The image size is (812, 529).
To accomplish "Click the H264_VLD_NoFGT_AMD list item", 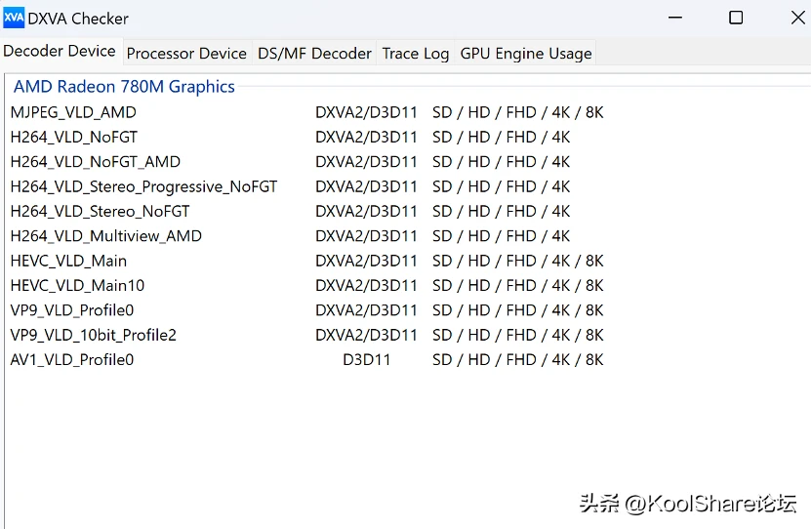I will [96, 162].
